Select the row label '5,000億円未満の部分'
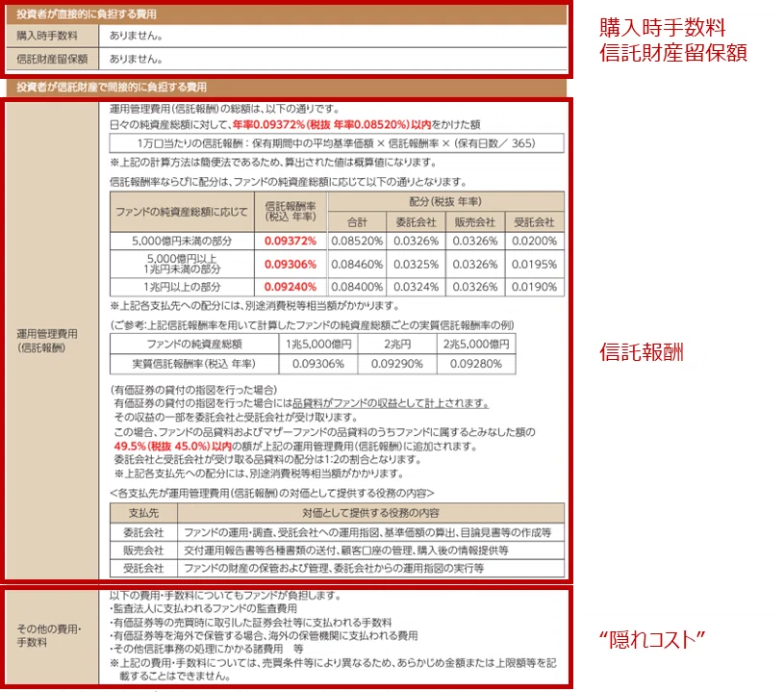 coord(182,241)
